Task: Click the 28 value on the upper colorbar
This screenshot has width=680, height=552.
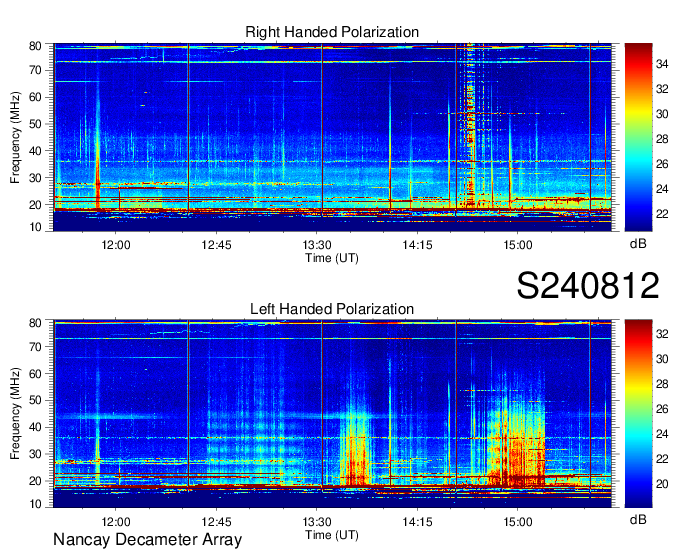Action: point(662,139)
